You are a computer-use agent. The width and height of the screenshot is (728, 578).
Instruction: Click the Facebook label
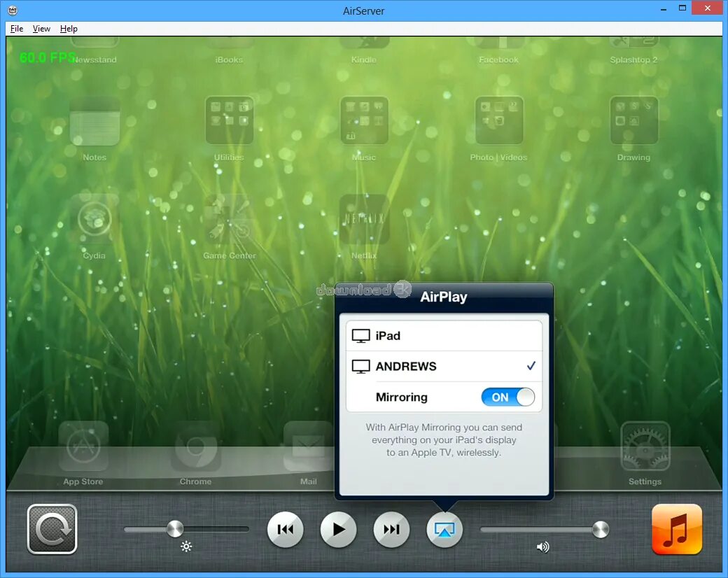click(499, 60)
